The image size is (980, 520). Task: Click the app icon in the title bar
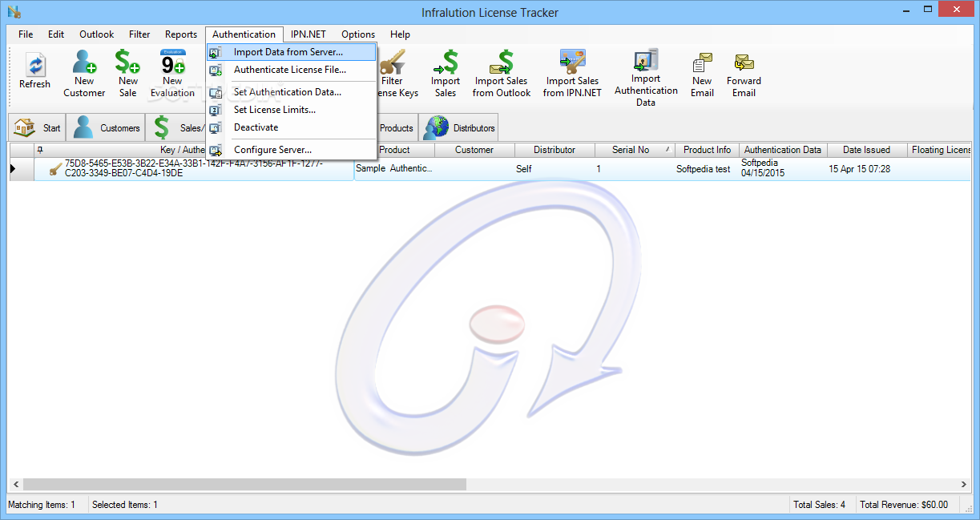pyautogui.click(x=13, y=12)
